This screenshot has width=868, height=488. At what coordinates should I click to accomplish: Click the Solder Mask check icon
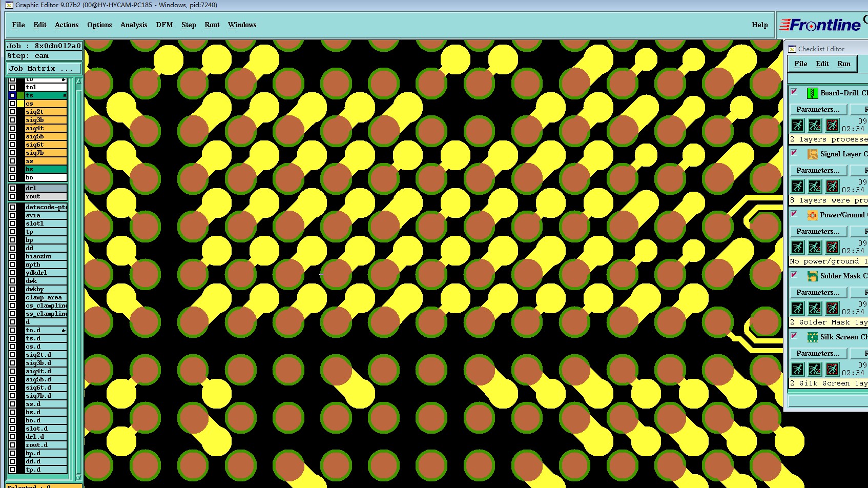click(812, 276)
